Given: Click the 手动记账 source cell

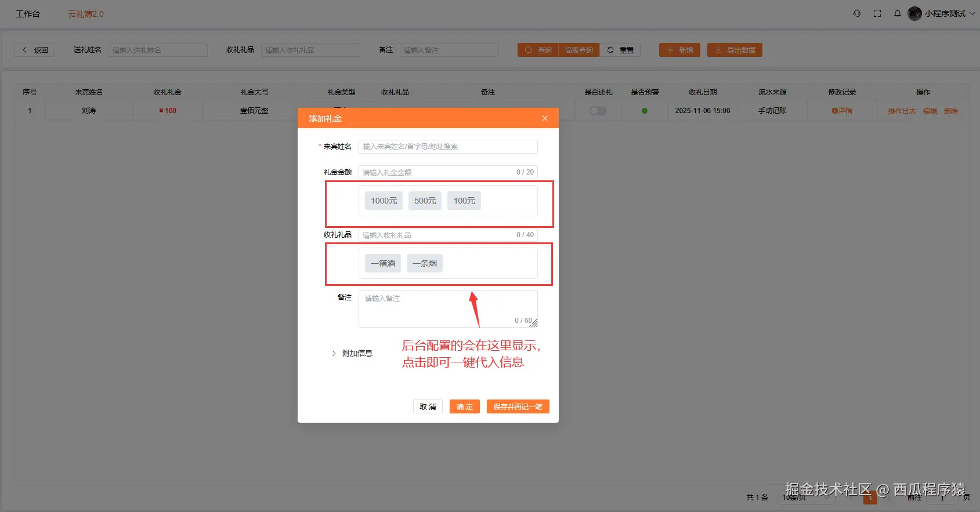Looking at the screenshot, I should point(772,111).
